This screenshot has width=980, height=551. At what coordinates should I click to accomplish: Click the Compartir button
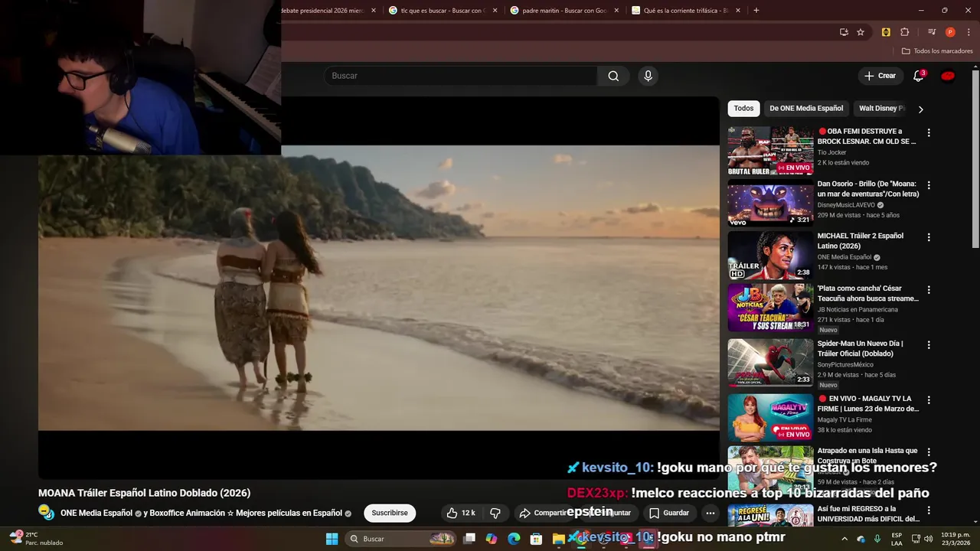[544, 513]
